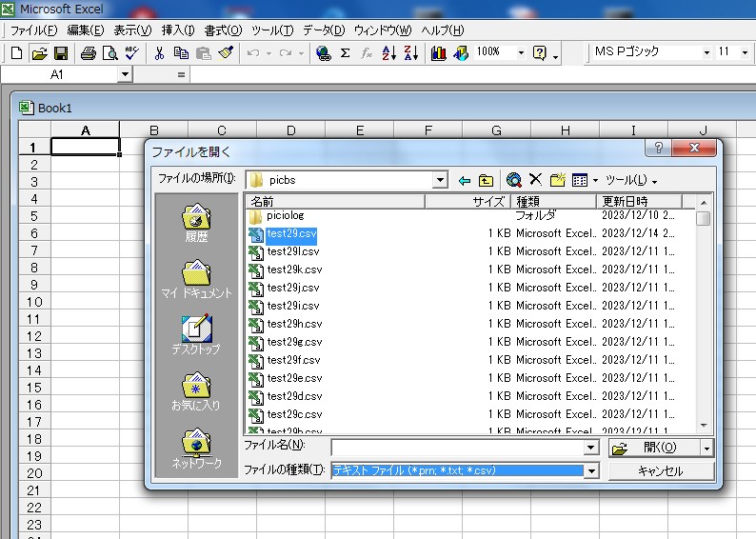Select column header D in Book1

(x=291, y=130)
